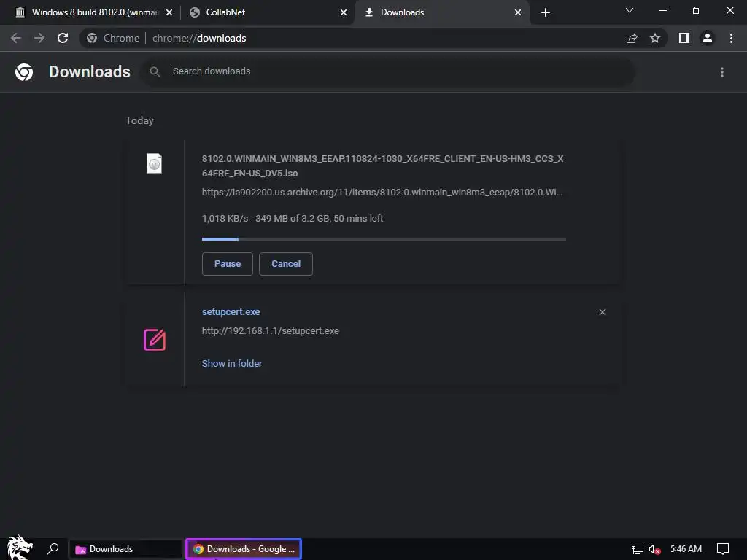747x560 pixels.
Task: Click the Chrome site info icon in address bar
Action: pos(92,38)
